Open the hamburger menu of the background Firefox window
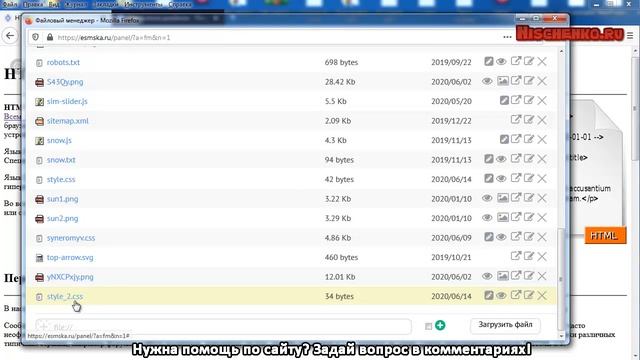640x360 pixels. click(631, 36)
